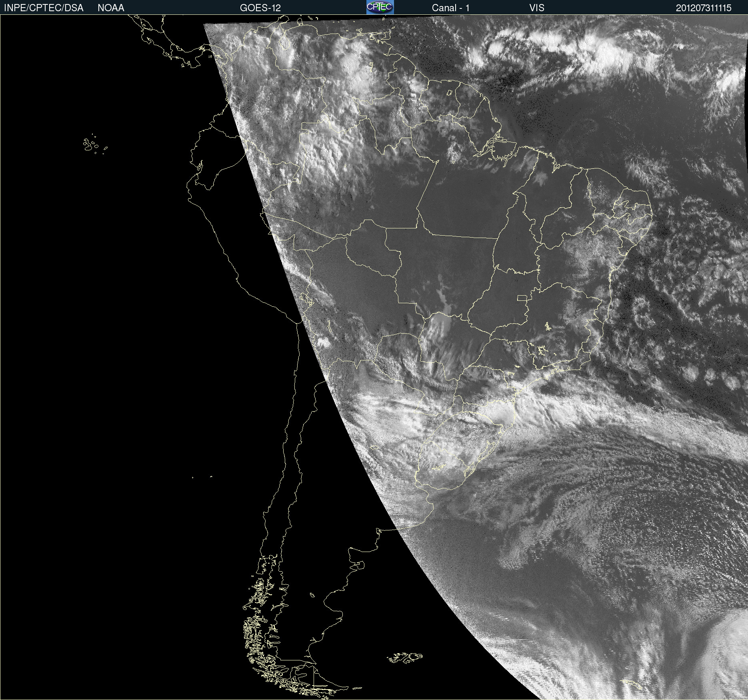Click the 'INPE/CPTEC/DSA' header text
748x700 pixels.
pos(44,8)
